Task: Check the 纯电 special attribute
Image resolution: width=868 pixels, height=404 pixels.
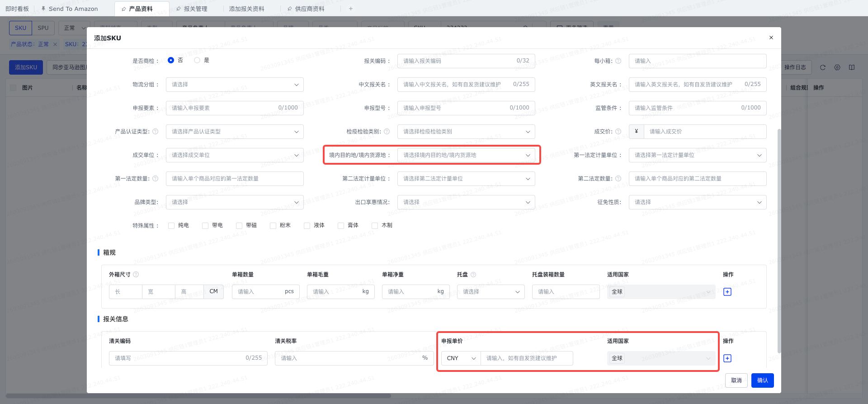Action: [x=171, y=226]
